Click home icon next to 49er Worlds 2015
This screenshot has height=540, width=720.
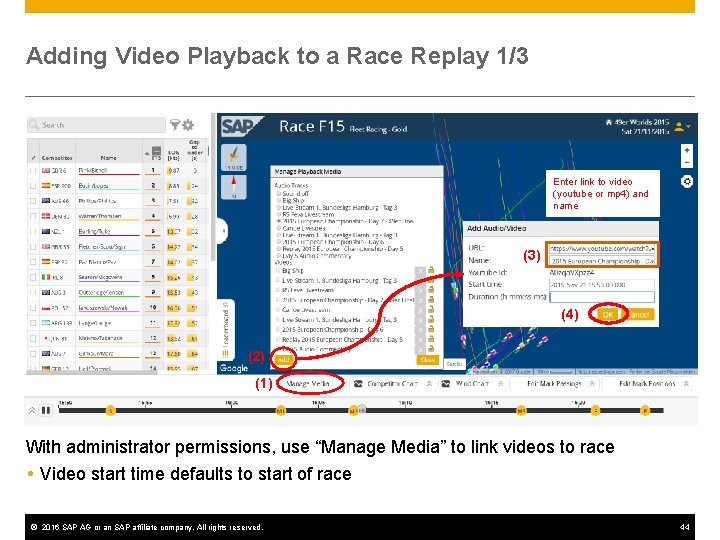tap(609, 122)
